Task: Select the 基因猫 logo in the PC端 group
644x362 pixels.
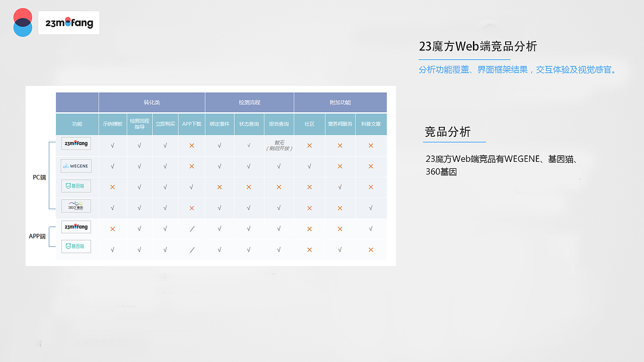Action: [76, 186]
